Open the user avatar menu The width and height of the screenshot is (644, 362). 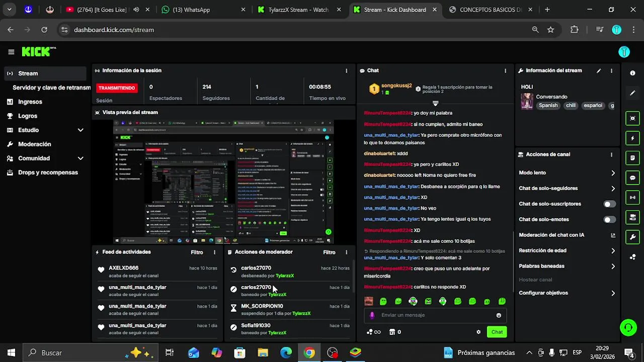624,52
